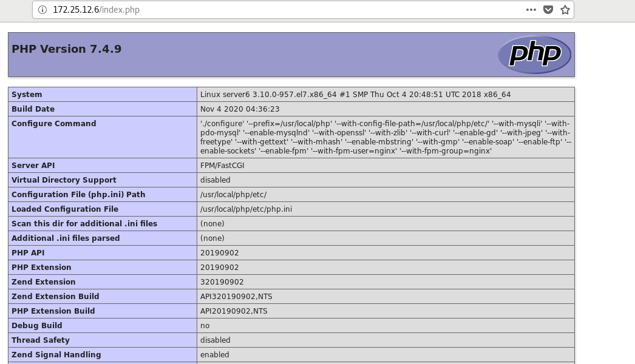Image resolution: width=635 pixels, height=364 pixels.
Task: Click the Server API label
Action: click(33, 165)
